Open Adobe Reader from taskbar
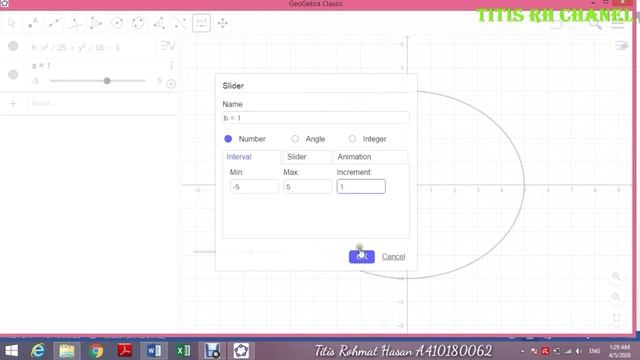This screenshot has height=360, width=640. tap(125, 351)
